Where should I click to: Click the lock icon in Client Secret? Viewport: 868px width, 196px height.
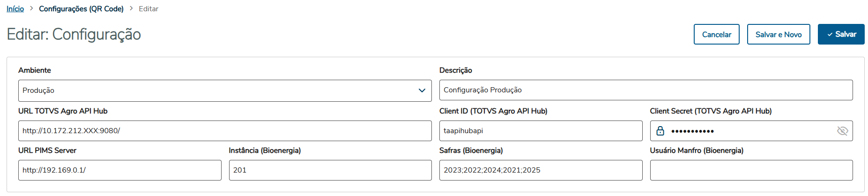click(x=660, y=131)
